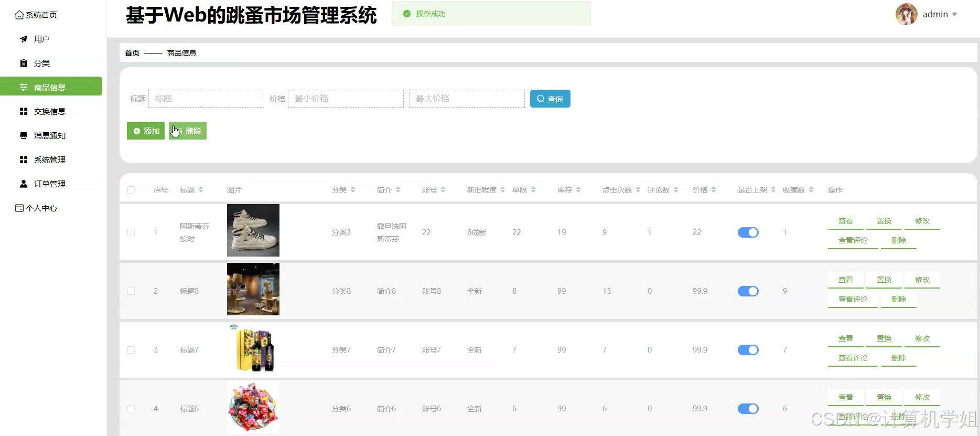
Task: Click the grid icon beside 系统管理
Action: point(24,160)
